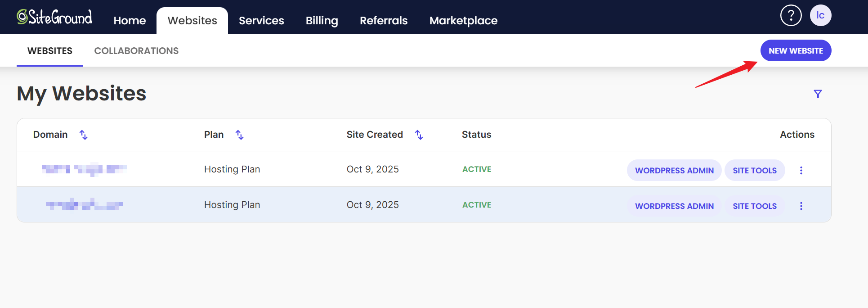Click the SiteGround logo
868x308 pixels.
[54, 17]
